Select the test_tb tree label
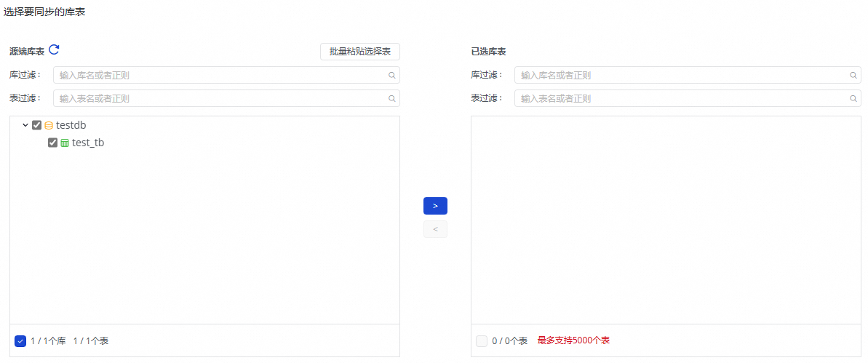868x363 pixels. (x=88, y=143)
